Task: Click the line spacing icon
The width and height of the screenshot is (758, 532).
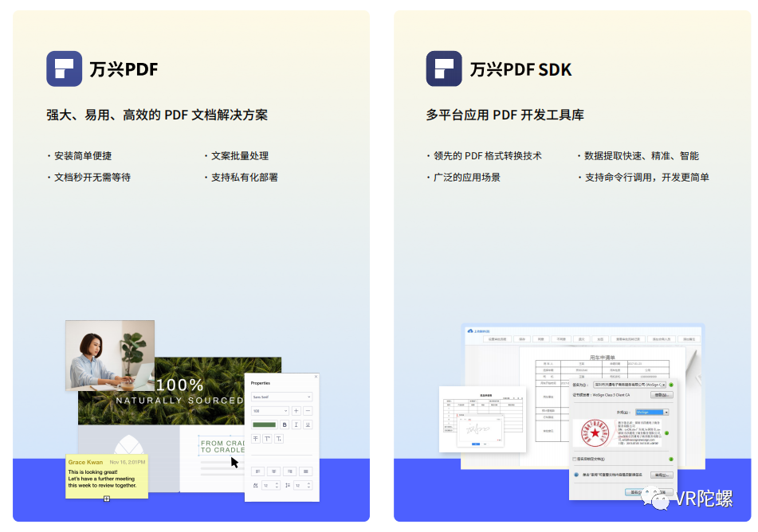Action: [288, 485]
